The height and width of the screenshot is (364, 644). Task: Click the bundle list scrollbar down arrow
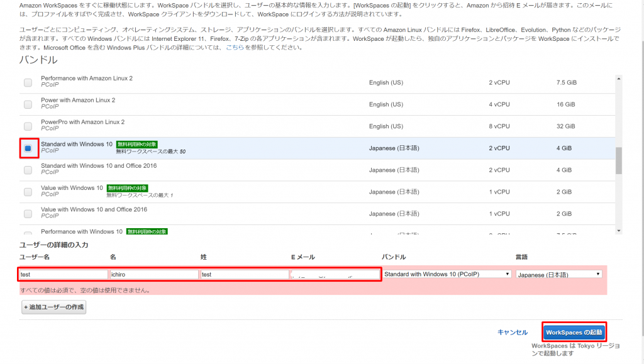[x=619, y=231]
